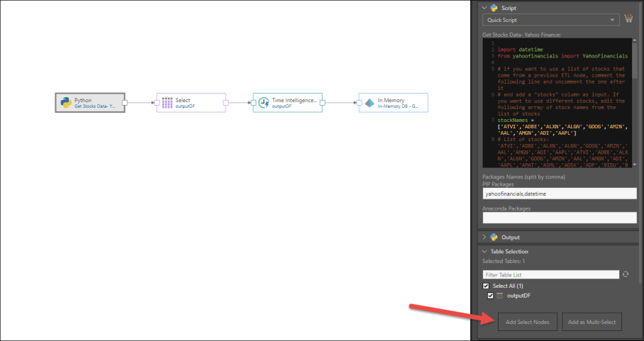Click the PIP Packages input field
The height and width of the screenshot is (341, 644).
560,194
